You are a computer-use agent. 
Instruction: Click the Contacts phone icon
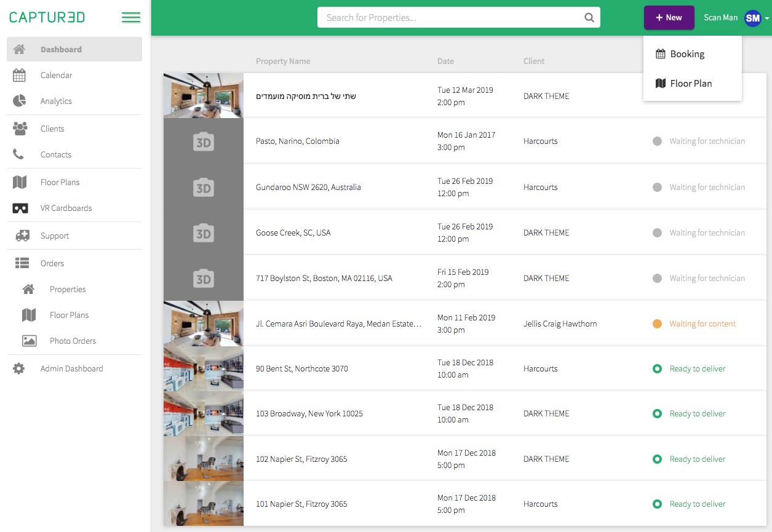18,154
